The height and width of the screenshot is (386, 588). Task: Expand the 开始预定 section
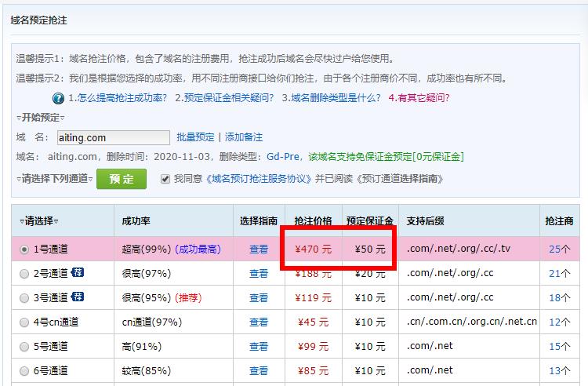(x=38, y=118)
